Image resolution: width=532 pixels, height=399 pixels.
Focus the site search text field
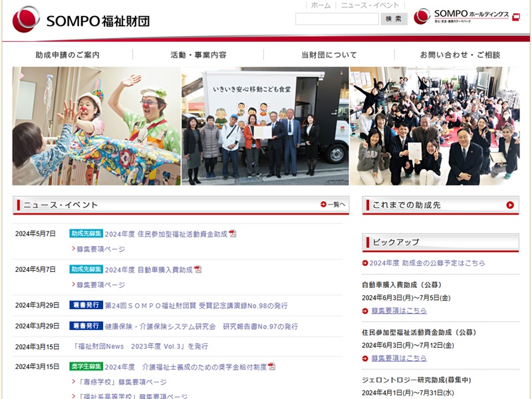coord(337,19)
